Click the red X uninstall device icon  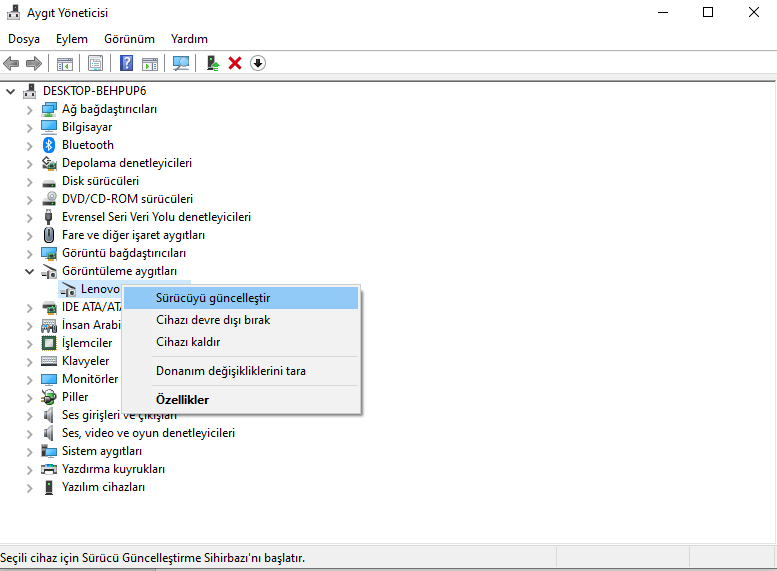click(235, 63)
